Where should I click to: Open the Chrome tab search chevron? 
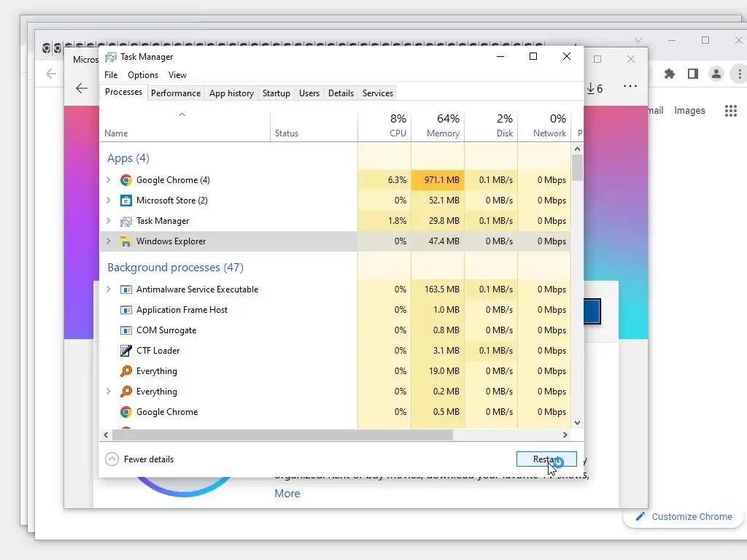[638, 40]
